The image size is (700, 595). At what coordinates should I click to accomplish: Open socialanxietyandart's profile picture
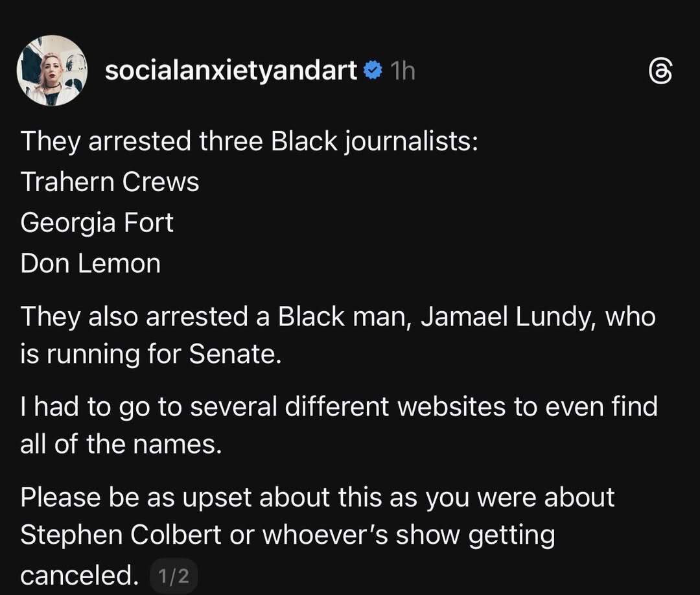[52, 70]
